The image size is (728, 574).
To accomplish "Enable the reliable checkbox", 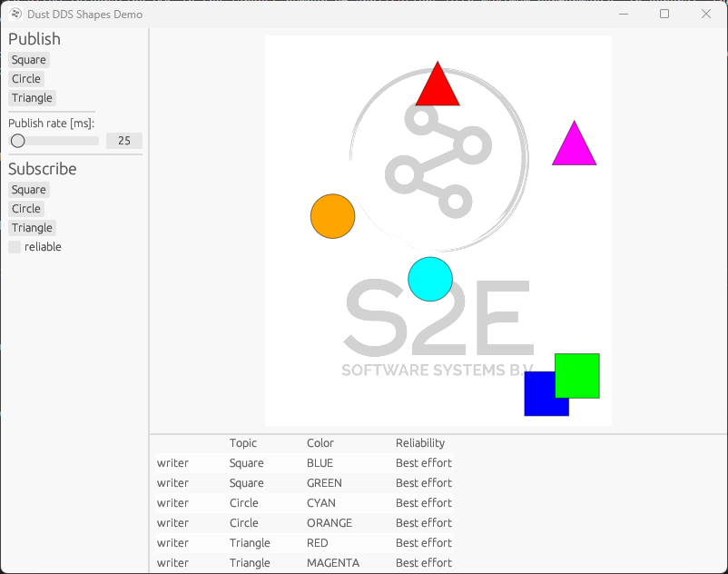I will click(x=15, y=246).
